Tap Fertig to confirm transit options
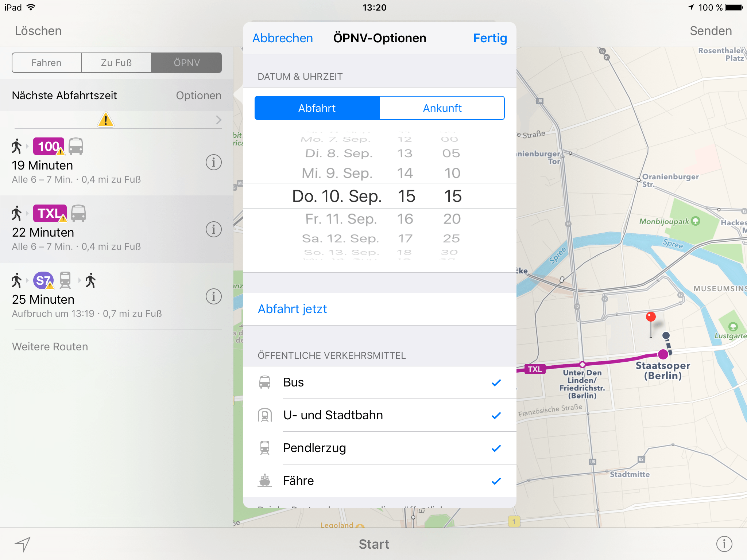747x560 pixels. (x=490, y=38)
